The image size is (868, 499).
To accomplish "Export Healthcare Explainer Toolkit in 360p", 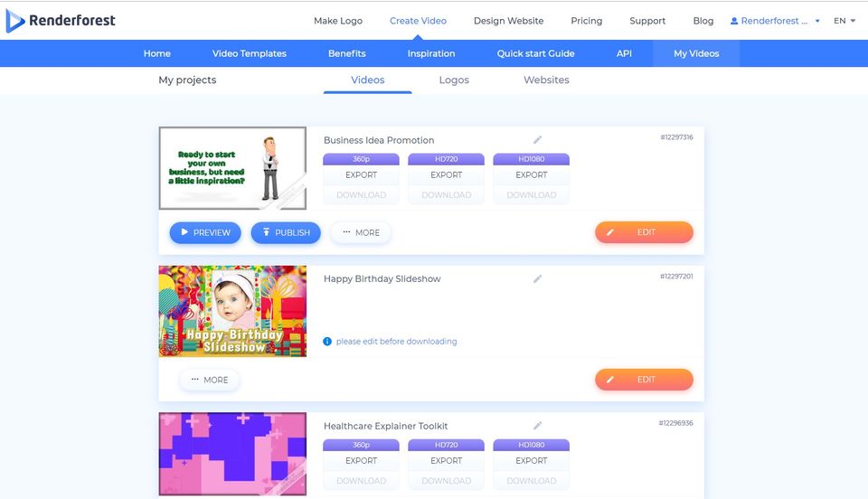I will tap(361, 461).
